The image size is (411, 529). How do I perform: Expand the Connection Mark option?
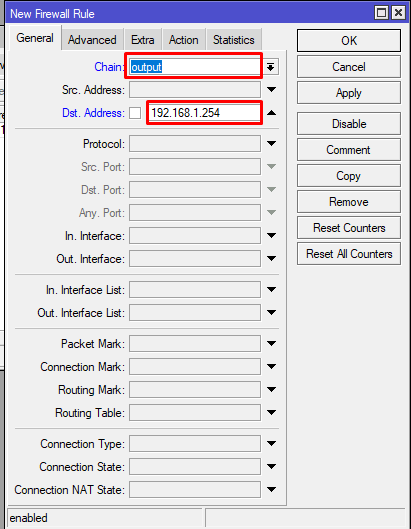(x=271, y=366)
